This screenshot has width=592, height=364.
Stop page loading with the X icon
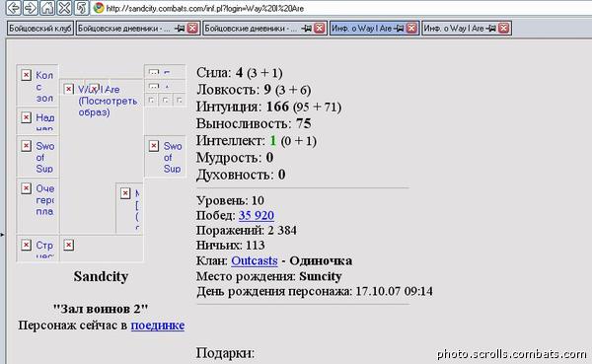click(x=64, y=8)
